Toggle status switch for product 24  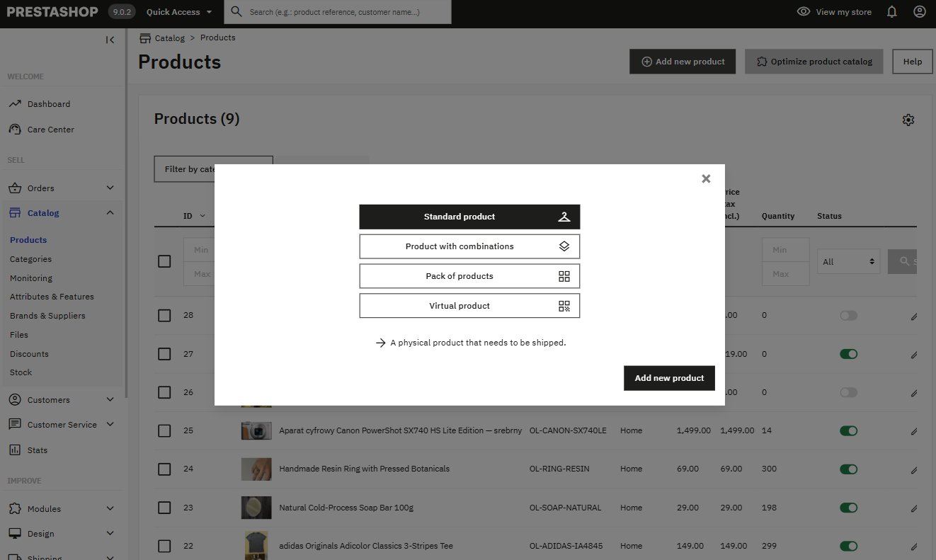point(848,469)
